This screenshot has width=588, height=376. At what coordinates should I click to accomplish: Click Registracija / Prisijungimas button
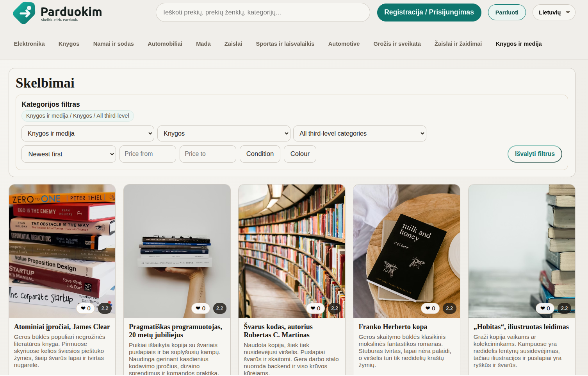(x=429, y=13)
